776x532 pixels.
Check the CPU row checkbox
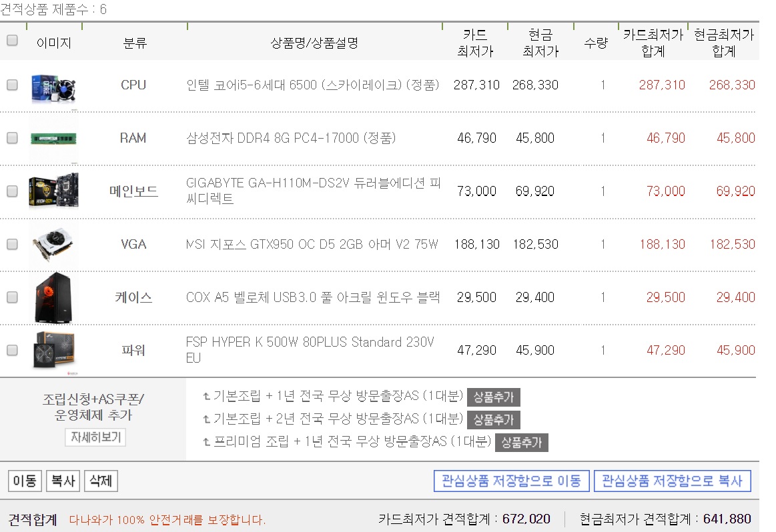pos(12,85)
